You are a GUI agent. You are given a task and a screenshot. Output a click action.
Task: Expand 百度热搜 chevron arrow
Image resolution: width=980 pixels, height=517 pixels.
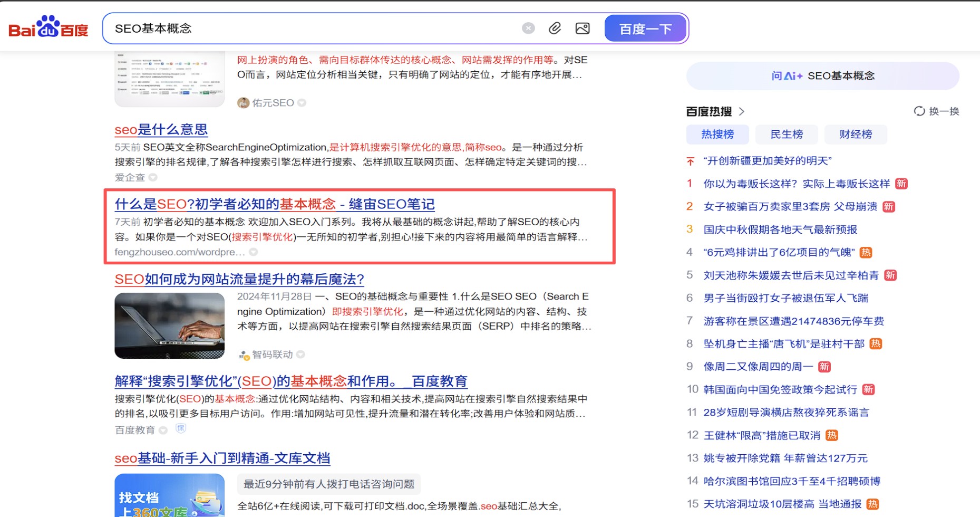742,111
